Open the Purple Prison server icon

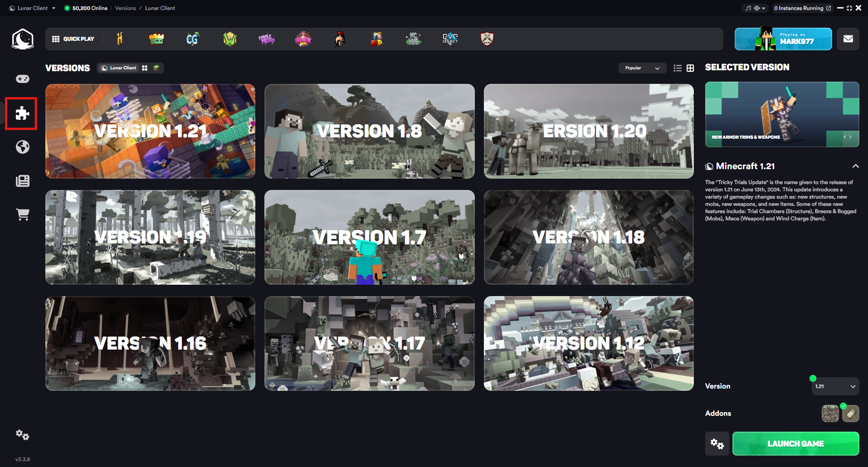coord(267,39)
